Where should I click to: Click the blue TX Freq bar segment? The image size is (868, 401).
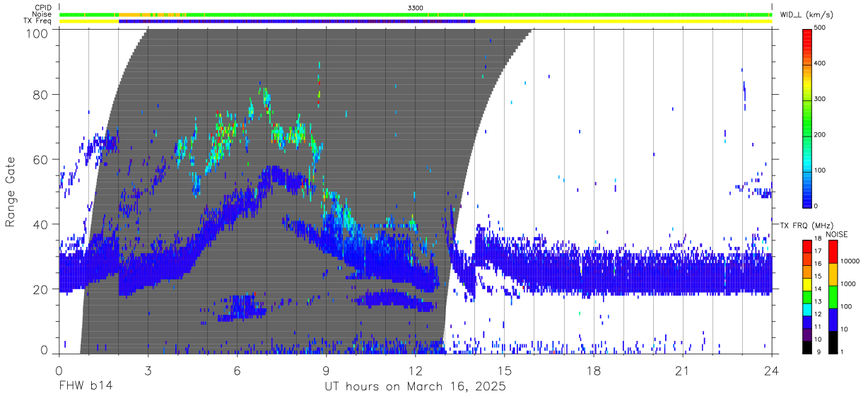(297, 21)
